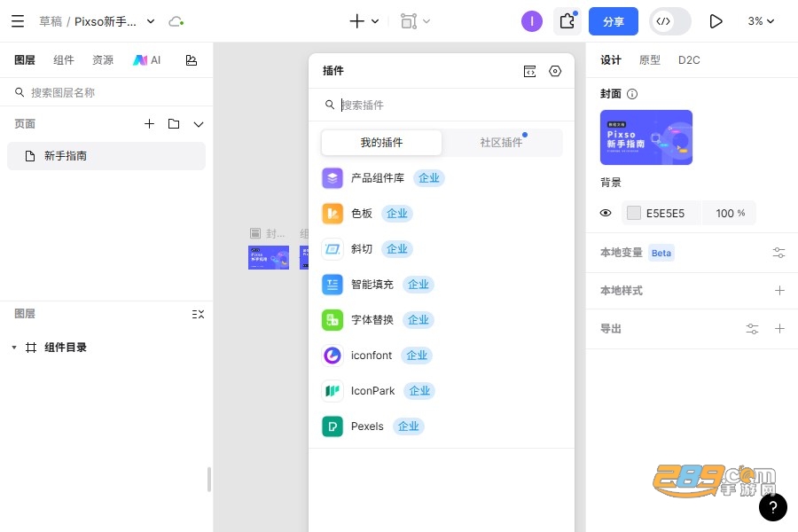Screen dimensions: 798x532
Task: Click the 企业 tag beside iconfont
Action: [417, 356]
